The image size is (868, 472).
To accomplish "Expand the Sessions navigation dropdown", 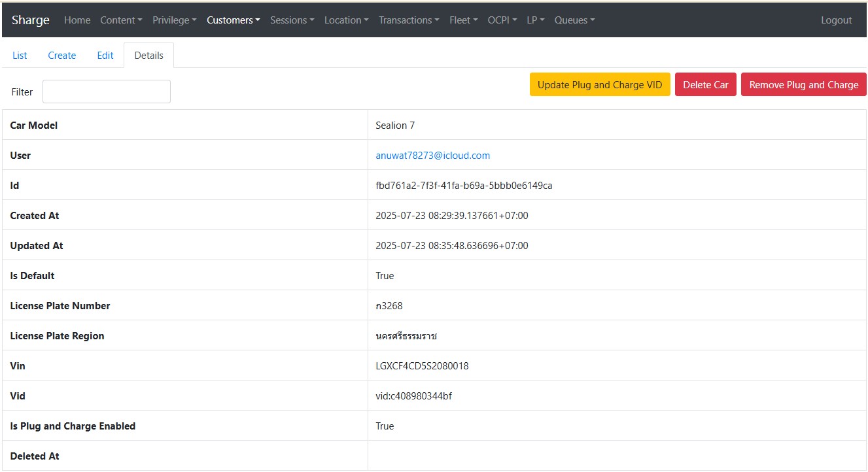I will (292, 20).
